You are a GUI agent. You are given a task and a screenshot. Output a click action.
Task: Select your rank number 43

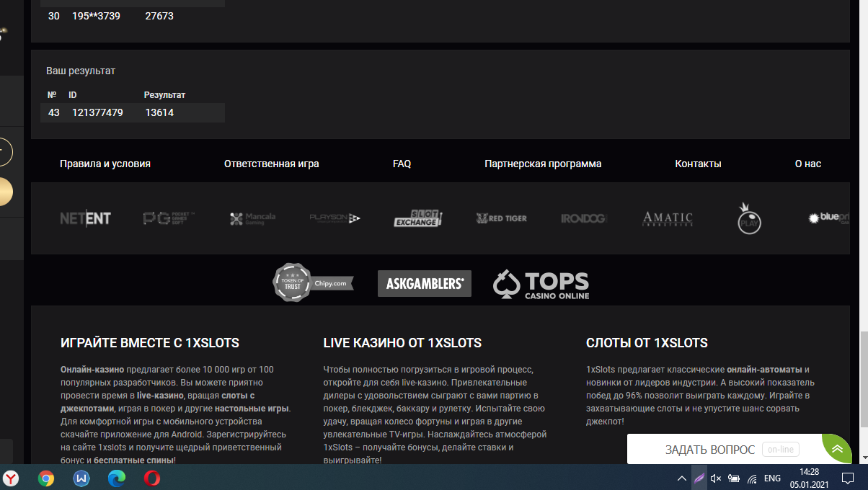pyautogui.click(x=54, y=112)
